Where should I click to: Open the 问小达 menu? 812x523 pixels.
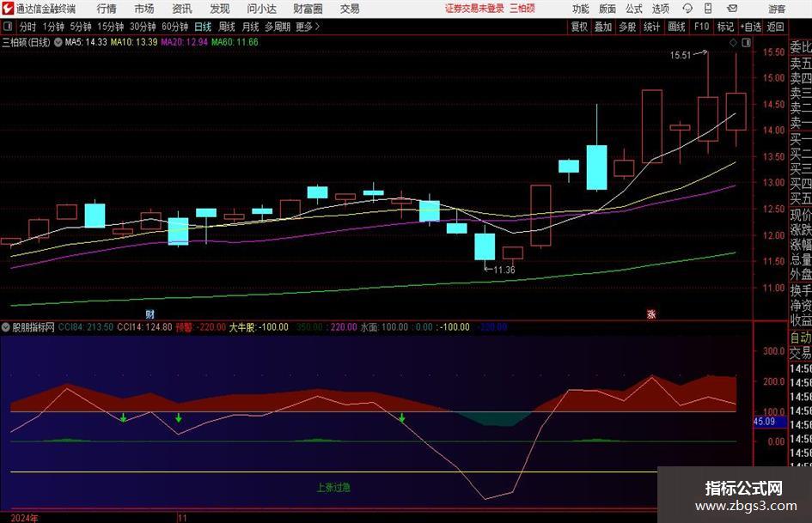click(261, 9)
